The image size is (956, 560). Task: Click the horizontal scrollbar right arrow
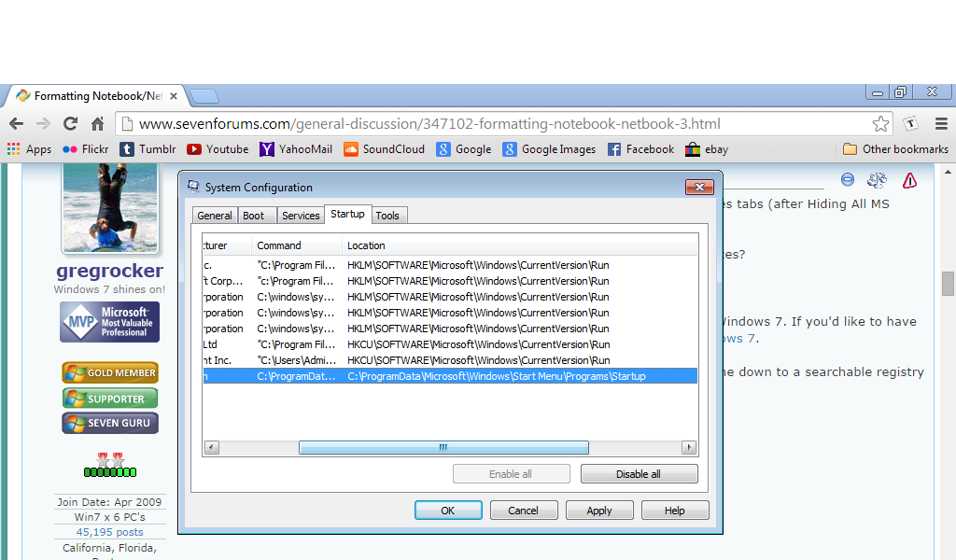click(x=689, y=447)
